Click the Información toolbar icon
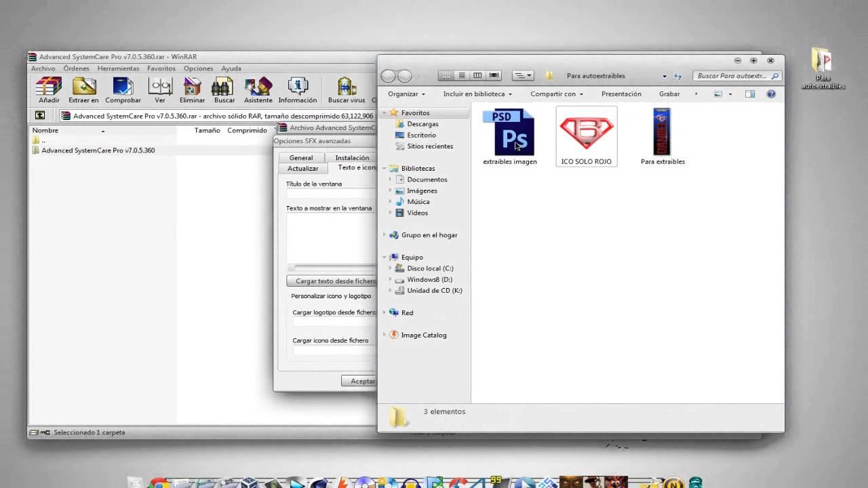 pos(298,90)
